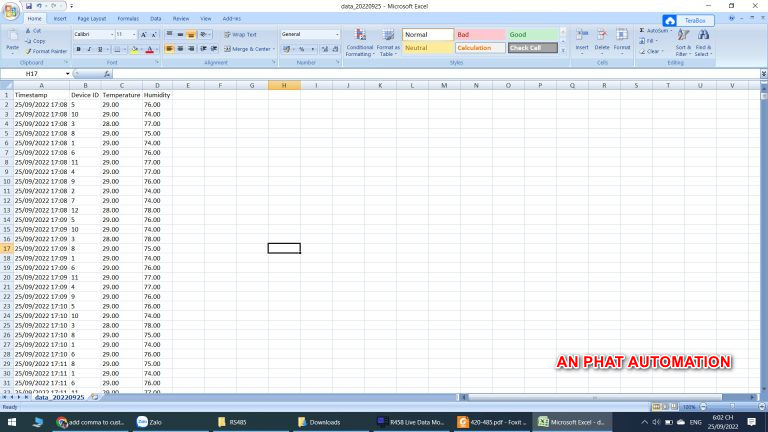The image size is (768, 432).
Task: Increase font size with Grow Font
Action: [x=144, y=35]
